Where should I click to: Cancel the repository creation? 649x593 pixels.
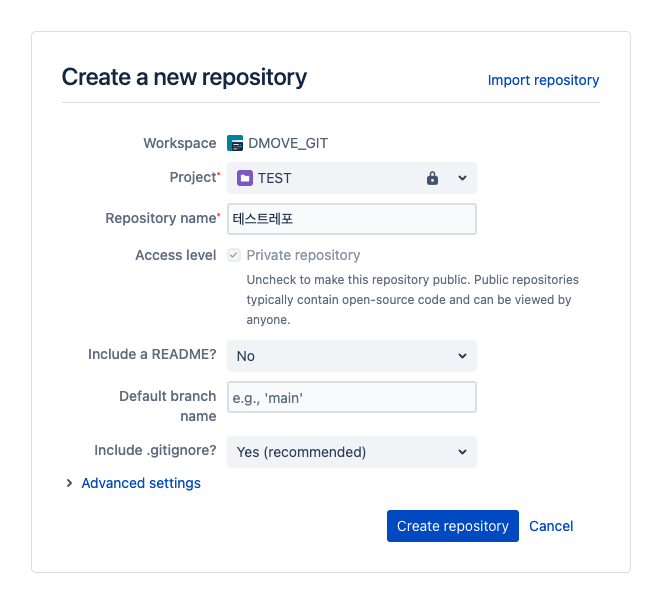pos(551,526)
